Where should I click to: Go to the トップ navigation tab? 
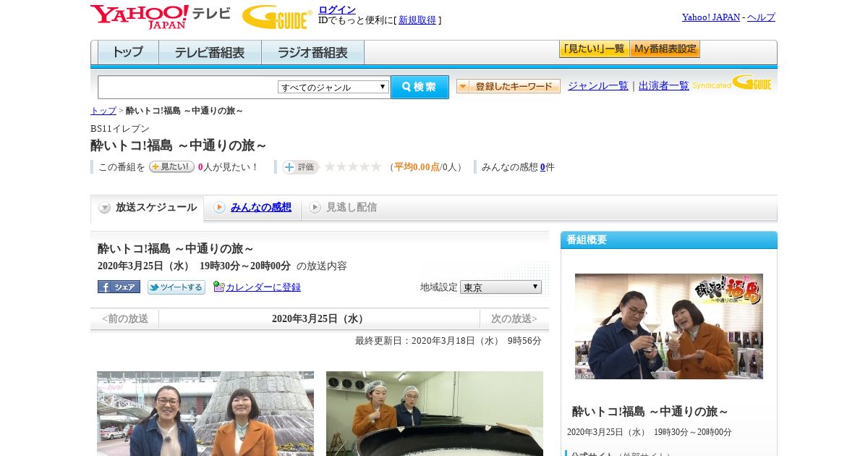pyautogui.click(x=128, y=53)
